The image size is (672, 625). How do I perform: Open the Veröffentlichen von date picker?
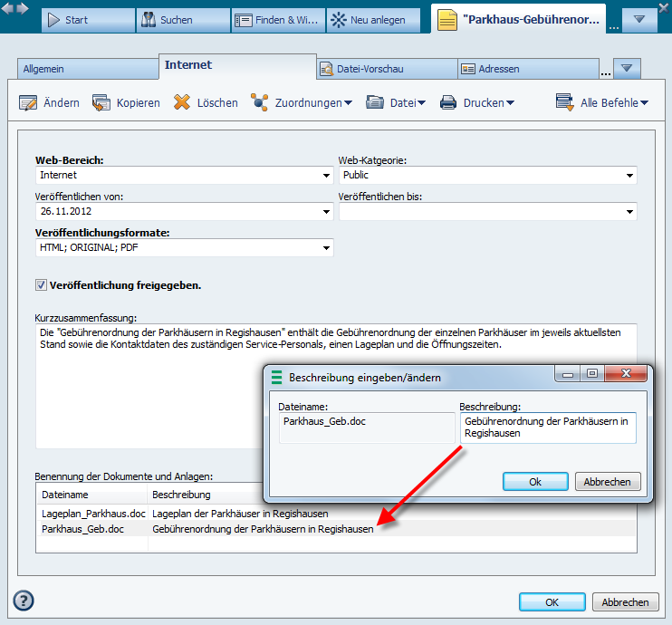click(326, 212)
